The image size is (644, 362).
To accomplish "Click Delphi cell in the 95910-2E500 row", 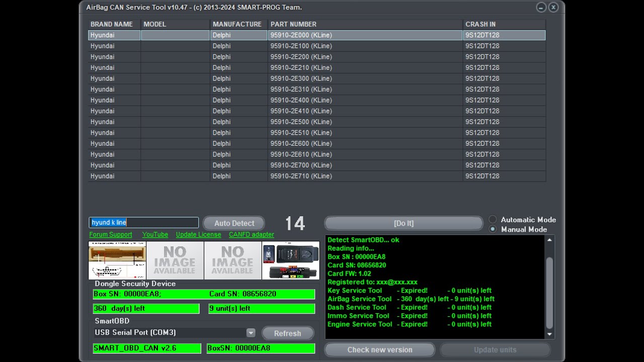I will (x=239, y=122).
